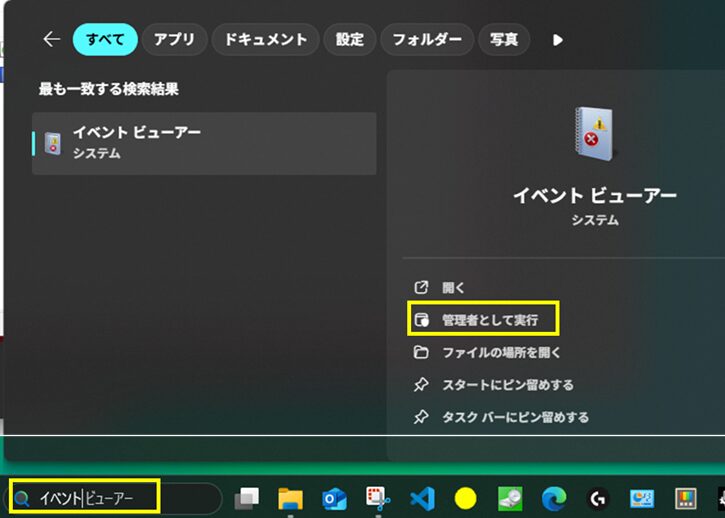This screenshot has height=518, width=725.
Task: Choose スタートにピン留めする
Action: (508, 385)
